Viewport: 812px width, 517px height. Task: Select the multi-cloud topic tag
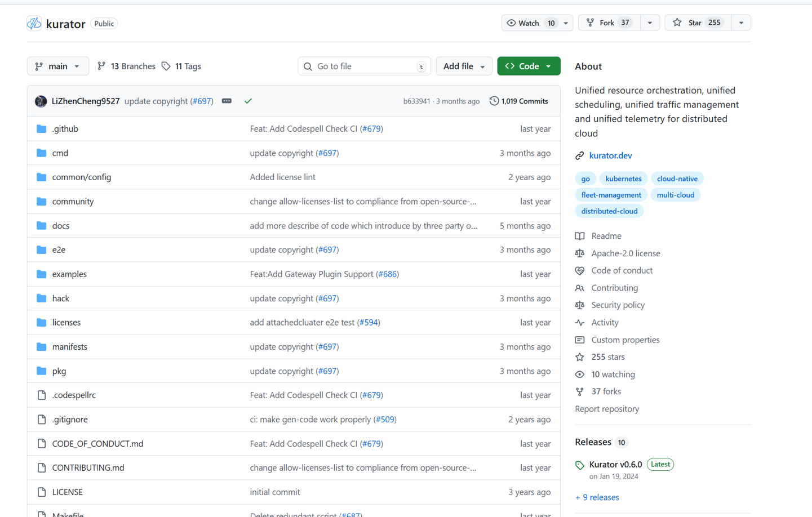[x=676, y=195]
